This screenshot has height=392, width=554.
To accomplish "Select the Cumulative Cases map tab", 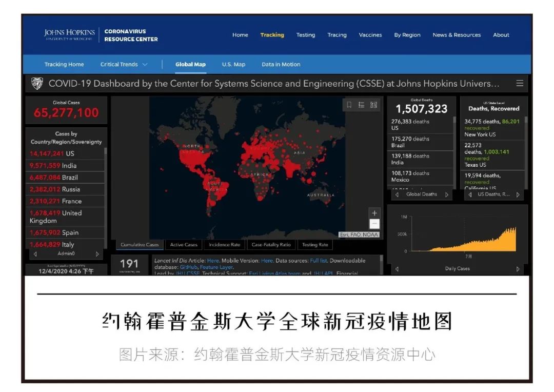I will point(140,245).
